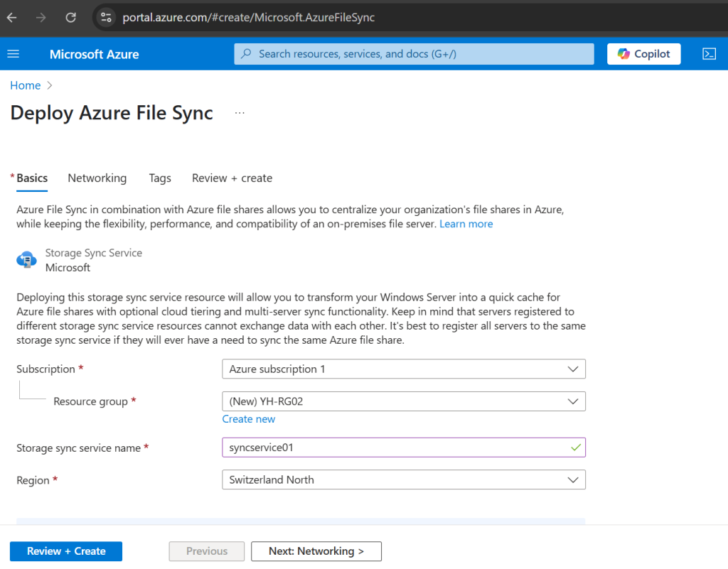728x569 pixels.
Task: Click the Subscription field label
Action: (45, 369)
